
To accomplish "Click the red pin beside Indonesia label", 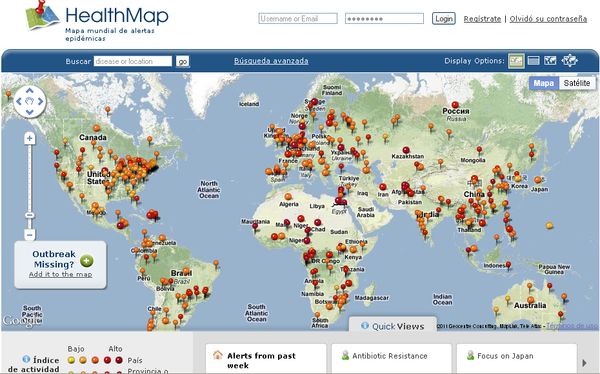I will click(x=509, y=265).
